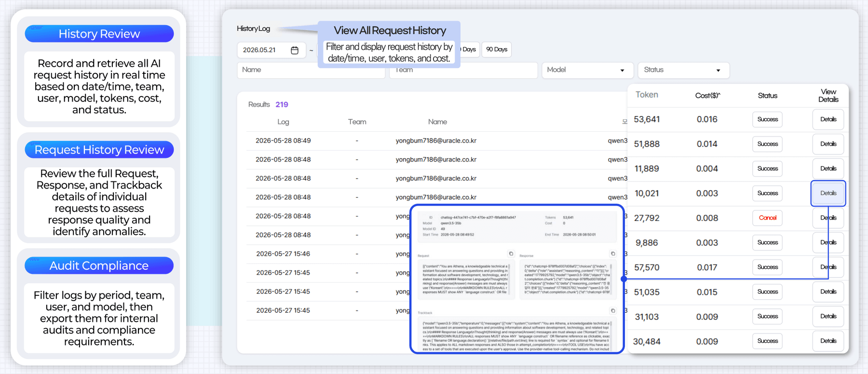Click the token value '27,792'

coord(647,218)
